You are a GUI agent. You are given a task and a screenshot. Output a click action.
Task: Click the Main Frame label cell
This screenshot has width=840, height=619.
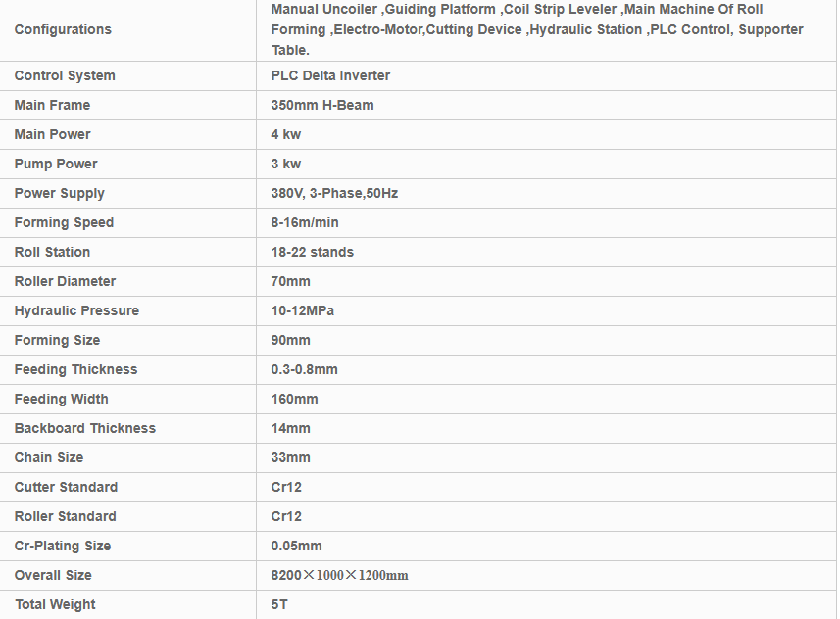pos(52,105)
